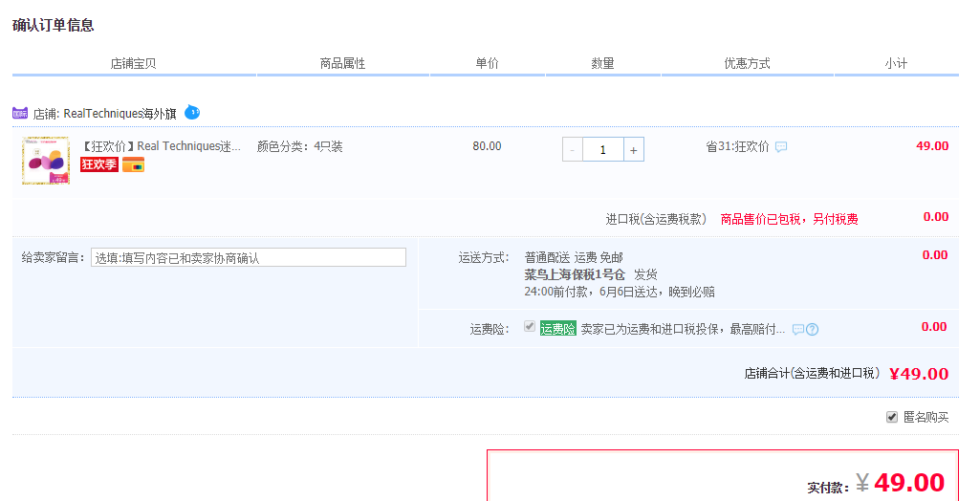Decrease quantity with the minus button
Viewport: 980px width, 501px height.
pos(573,150)
